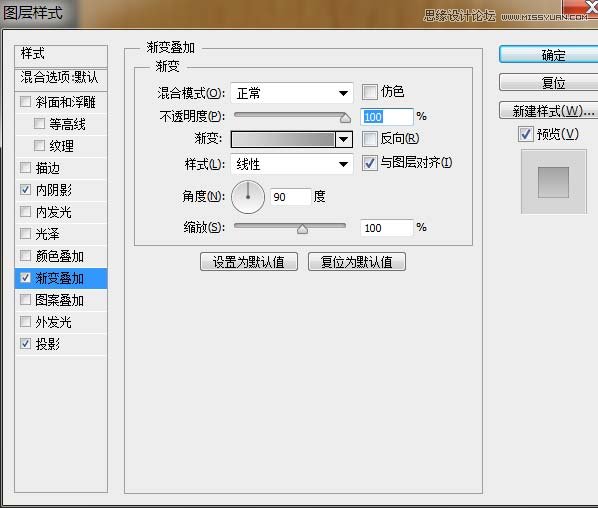Click the 设置为默认值 button
The height and width of the screenshot is (508, 598).
pos(249,262)
